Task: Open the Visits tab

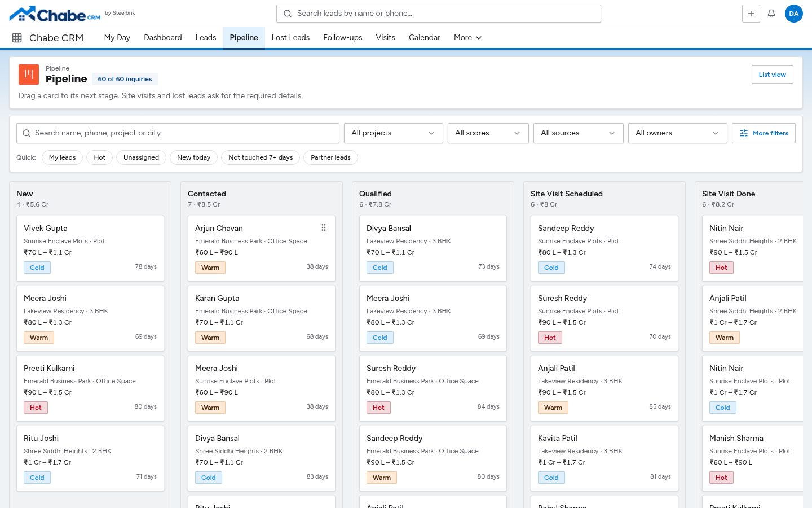Action: click(x=386, y=38)
